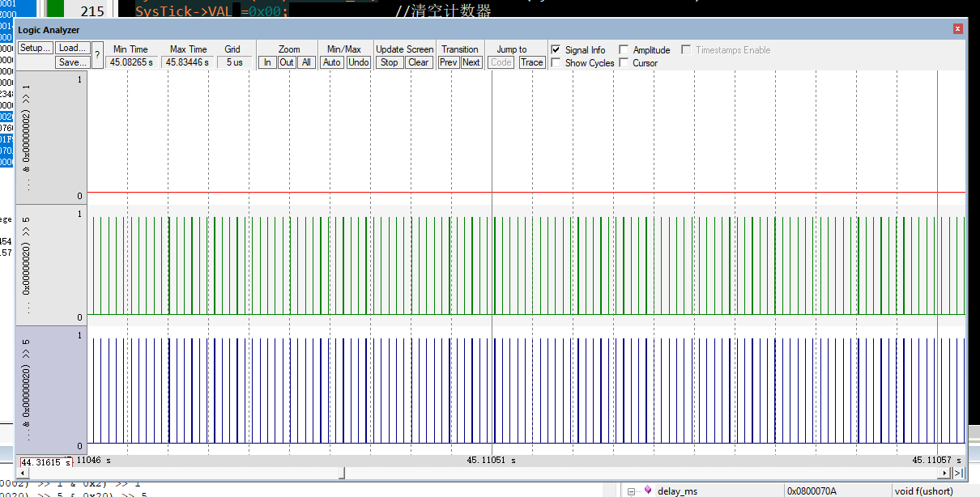Click Zoom All to fit signals
Screen dimensions: 980x497
pos(305,62)
